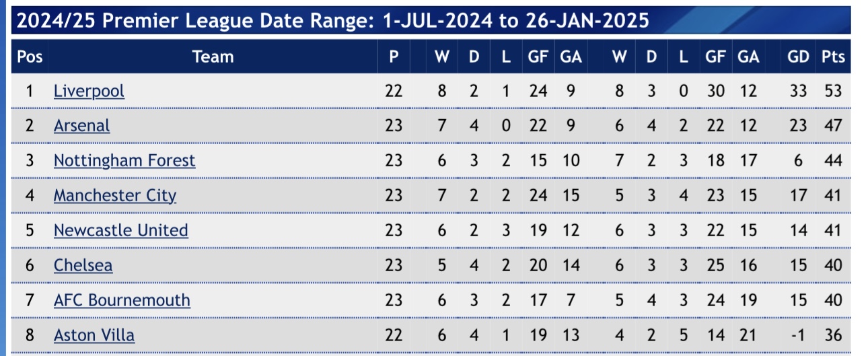Click Liverpool's position number 1

(30, 90)
